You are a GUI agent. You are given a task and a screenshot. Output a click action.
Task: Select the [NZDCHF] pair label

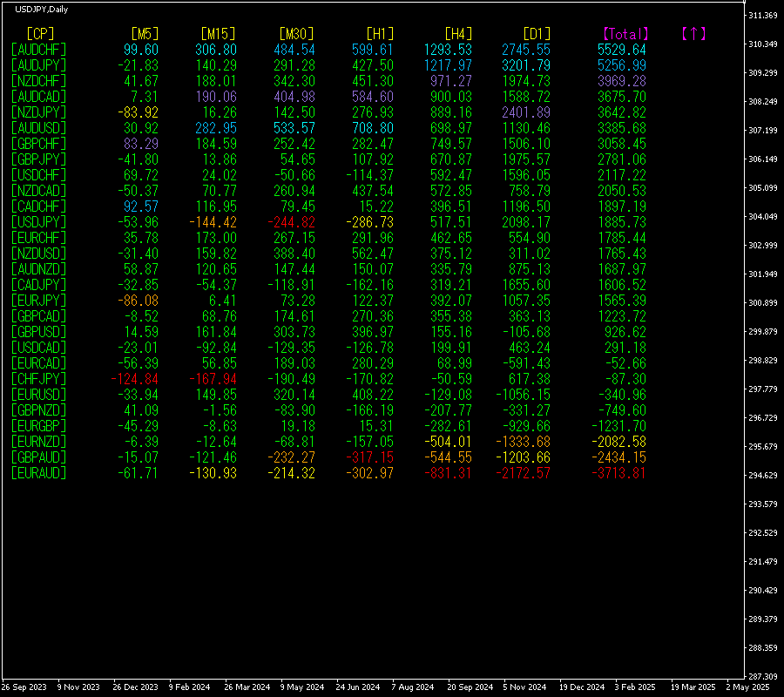click(x=38, y=81)
